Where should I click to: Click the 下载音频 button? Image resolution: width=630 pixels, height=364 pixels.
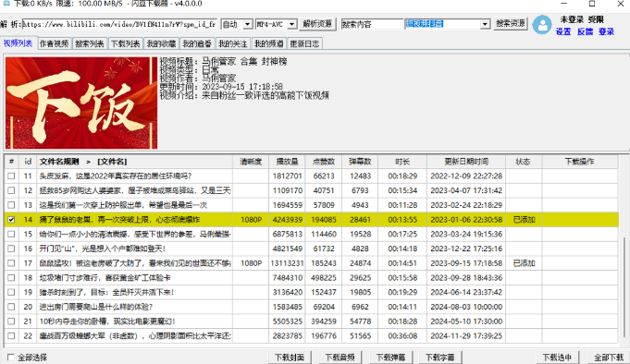(340, 358)
